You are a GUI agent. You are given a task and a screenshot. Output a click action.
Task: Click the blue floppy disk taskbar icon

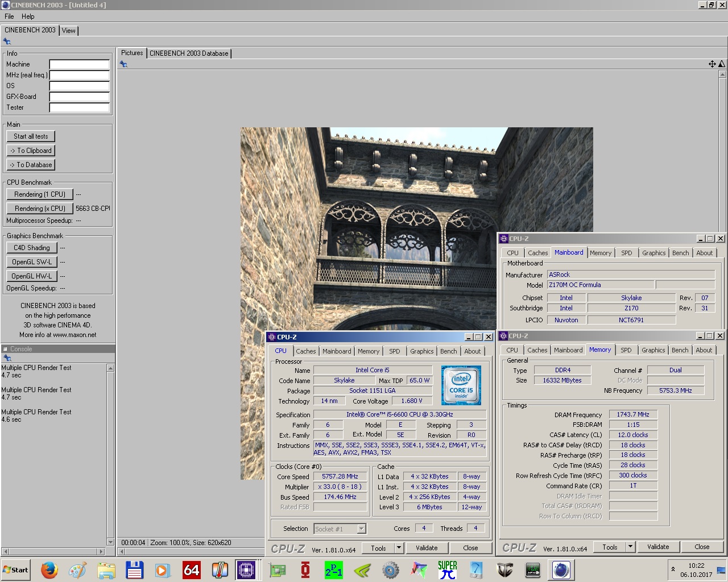click(135, 569)
